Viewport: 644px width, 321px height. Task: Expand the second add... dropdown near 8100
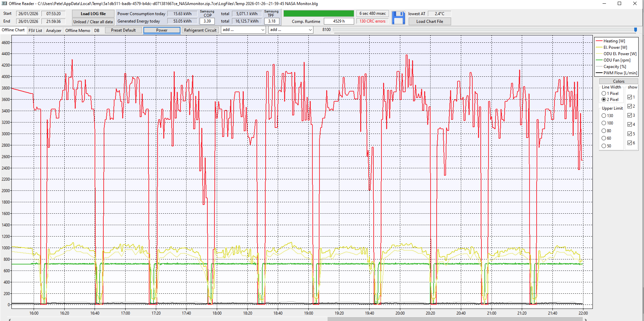(291, 30)
